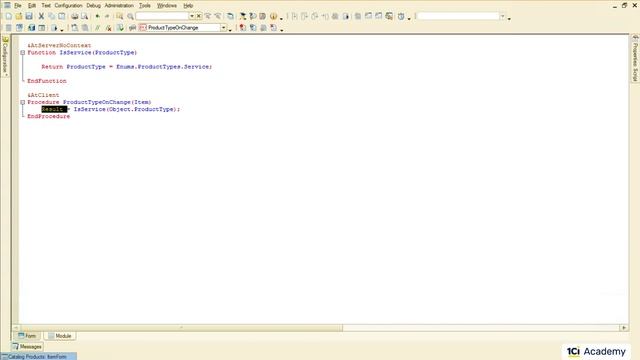
Task: Click the &AtServerNoContext directive
Action: click(x=59, y=46)
